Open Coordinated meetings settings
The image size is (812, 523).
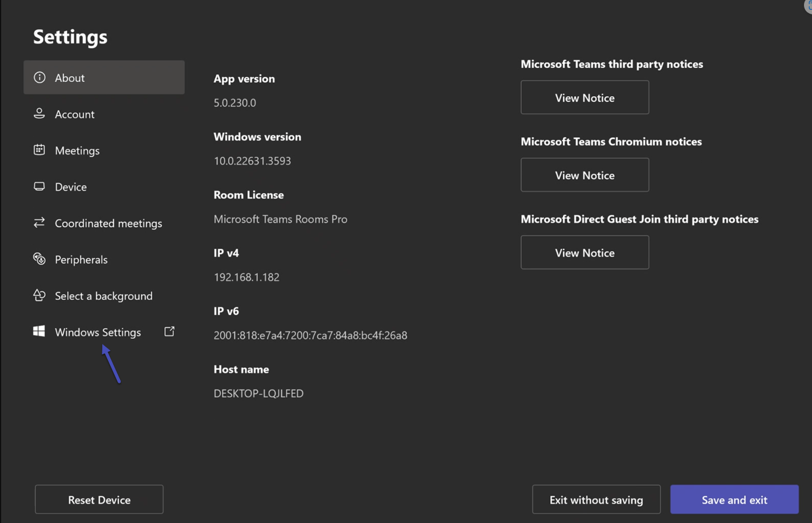(x=104, y=223)
